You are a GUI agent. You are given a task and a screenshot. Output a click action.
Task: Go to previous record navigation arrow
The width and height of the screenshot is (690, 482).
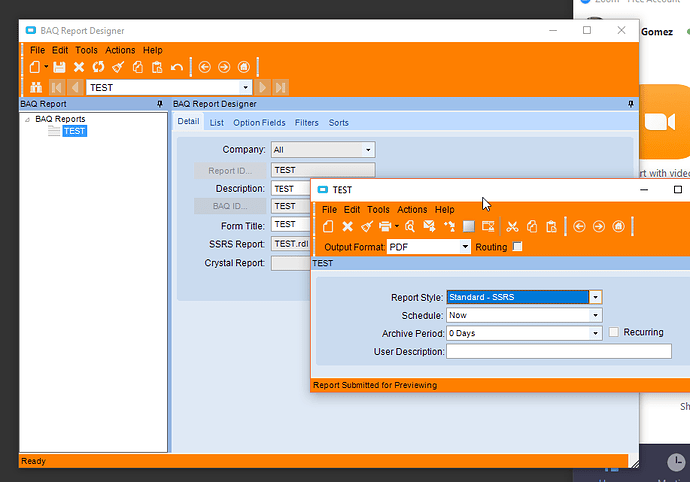[75, 87]
